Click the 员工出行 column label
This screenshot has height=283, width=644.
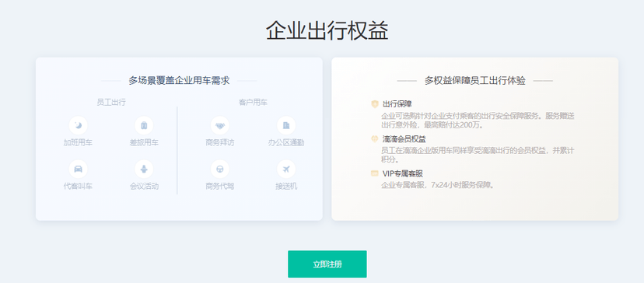(111, 103)
